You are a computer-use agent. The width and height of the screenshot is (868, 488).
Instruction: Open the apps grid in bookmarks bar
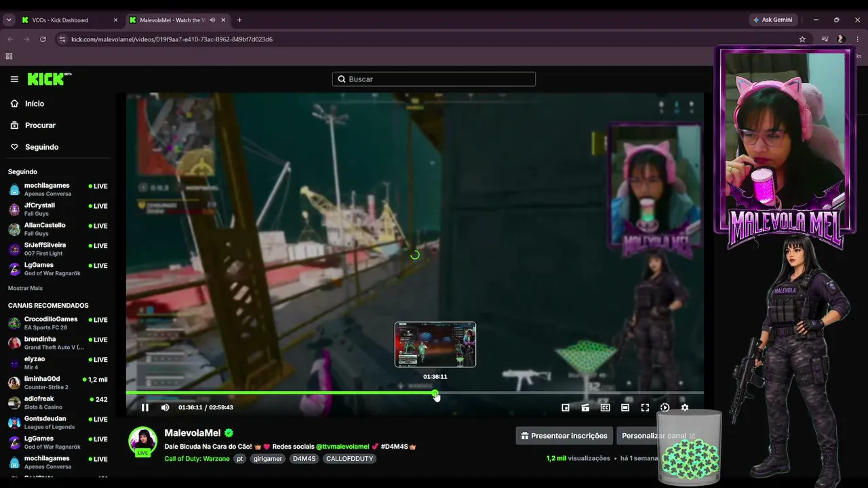click(9, 56)
